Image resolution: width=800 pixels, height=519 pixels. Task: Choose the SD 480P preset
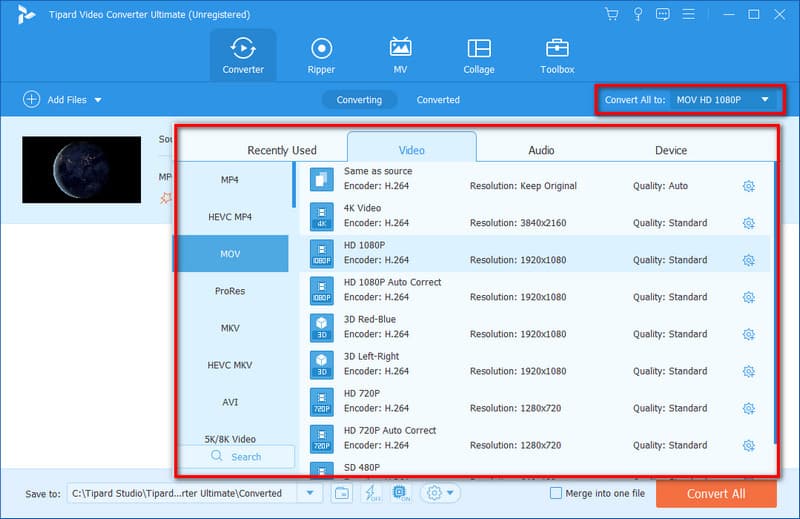tap(534, 469)
